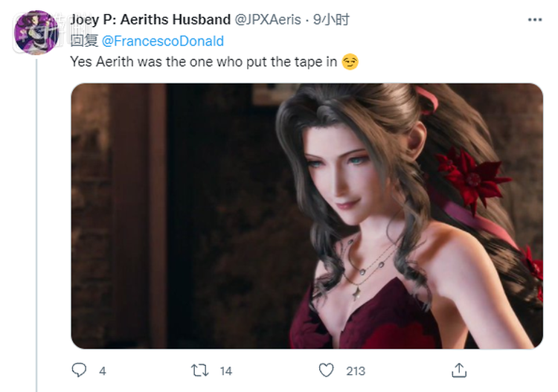The width and height of the screenshot is (558, 392).
Task: Open the share menu icon
Action: (x=459, y=370)
